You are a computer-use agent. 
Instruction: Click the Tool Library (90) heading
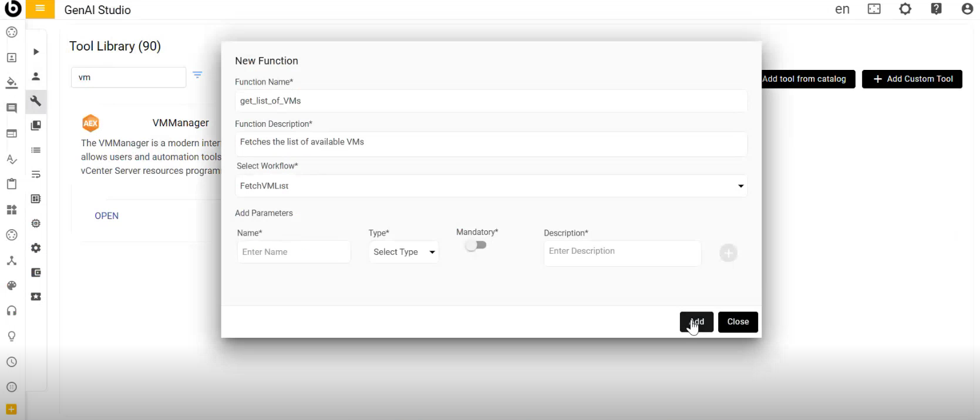115,46
